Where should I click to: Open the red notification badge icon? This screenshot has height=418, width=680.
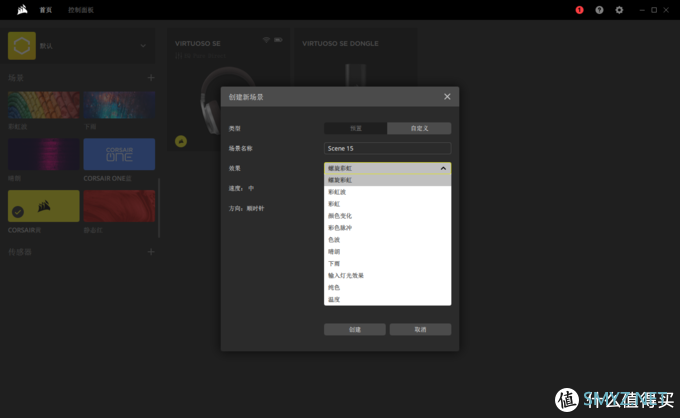[x=579, y=10]
